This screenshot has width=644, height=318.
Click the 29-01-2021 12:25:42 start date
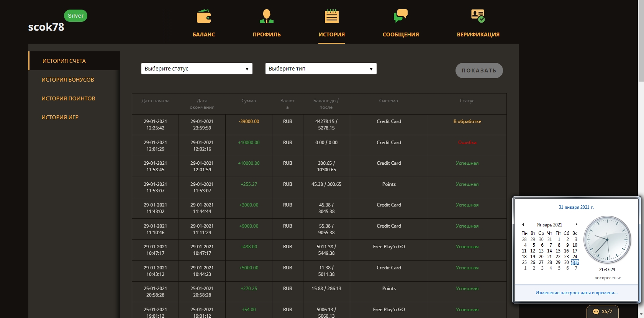155,125
